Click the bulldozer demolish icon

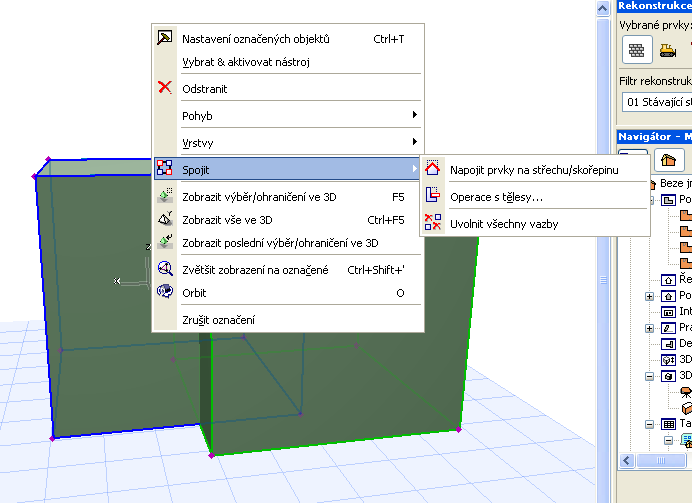coord(668,50)
